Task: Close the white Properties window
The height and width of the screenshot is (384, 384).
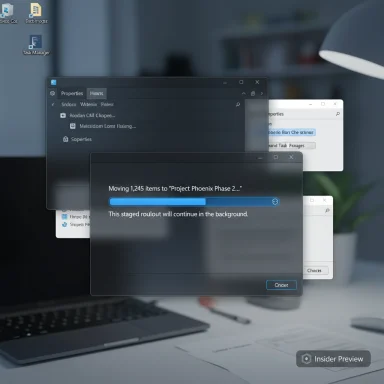Action: click(335, 104)
